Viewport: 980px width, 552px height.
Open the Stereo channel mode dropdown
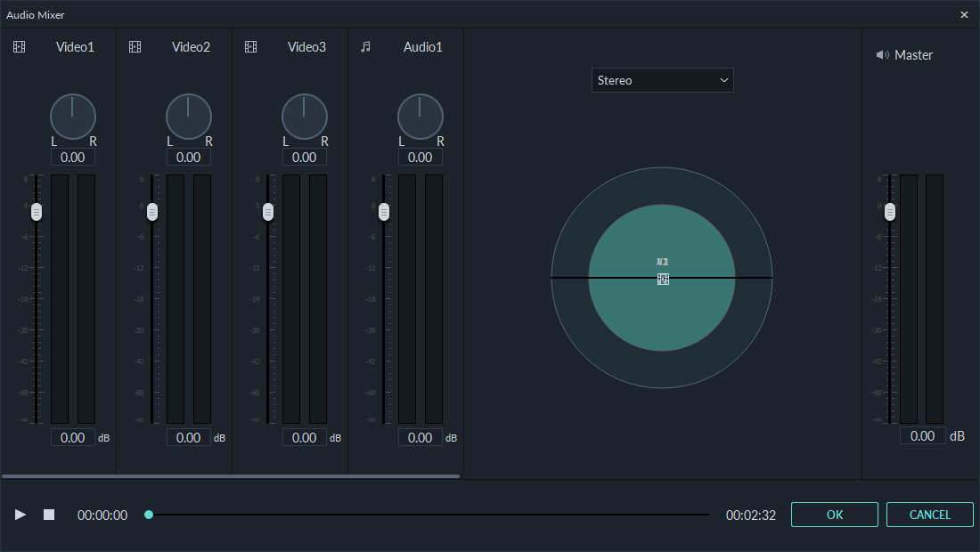663,80
